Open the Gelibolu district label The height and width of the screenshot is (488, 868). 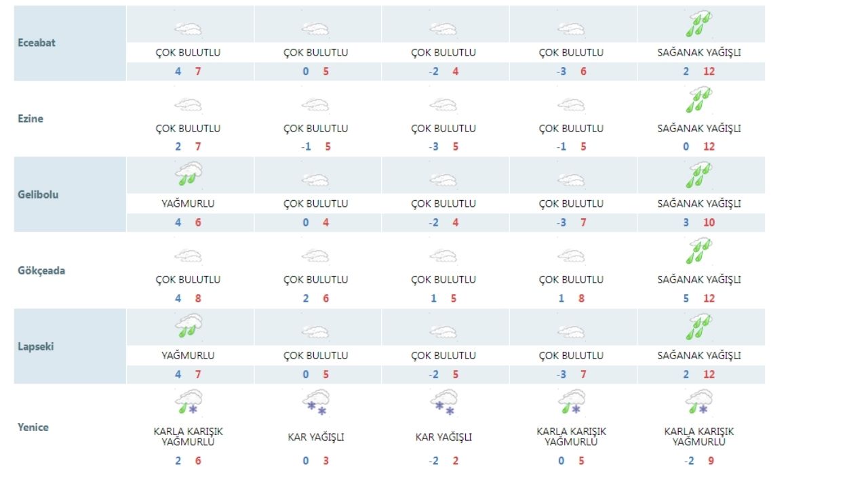[38, 195]
